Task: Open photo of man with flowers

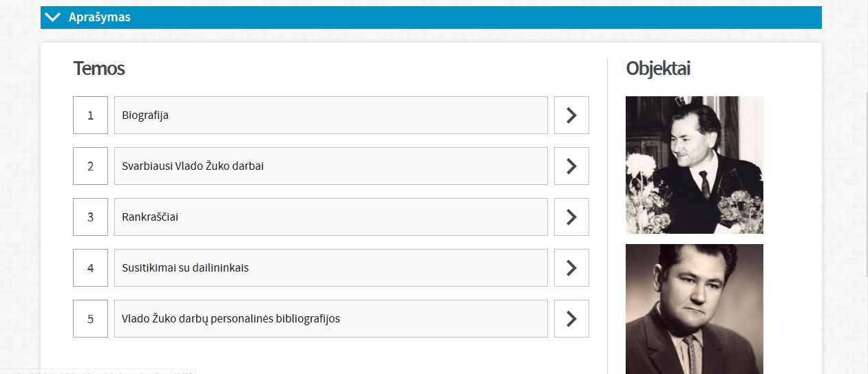Action: click(694, 165)
